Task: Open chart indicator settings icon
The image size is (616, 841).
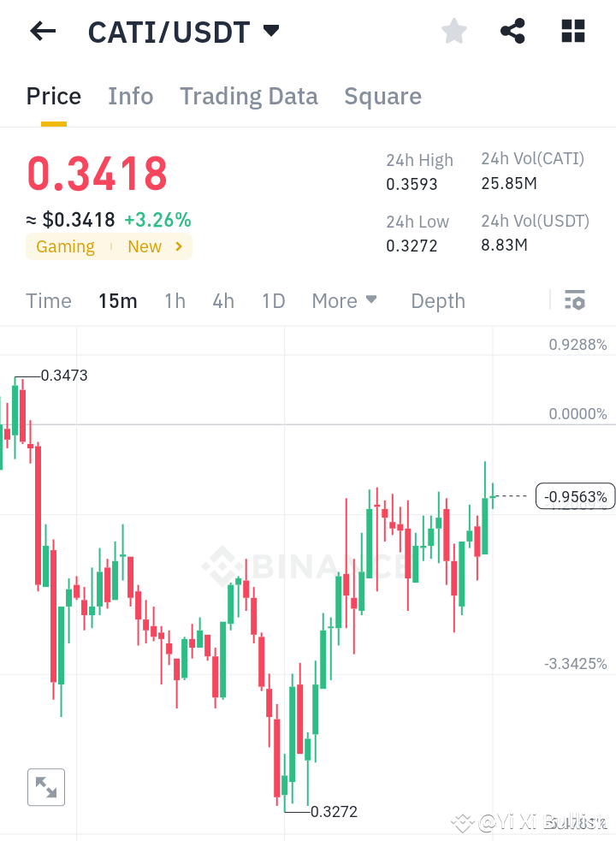Action: pyautogui.click(x=575, y=300)
